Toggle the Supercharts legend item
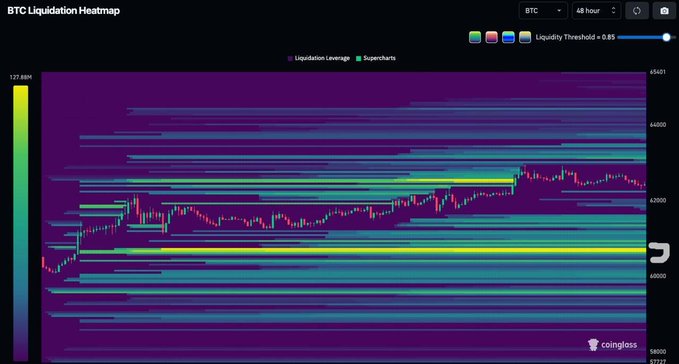This screenshot has width=679, height=364. [x=375, y=58]
